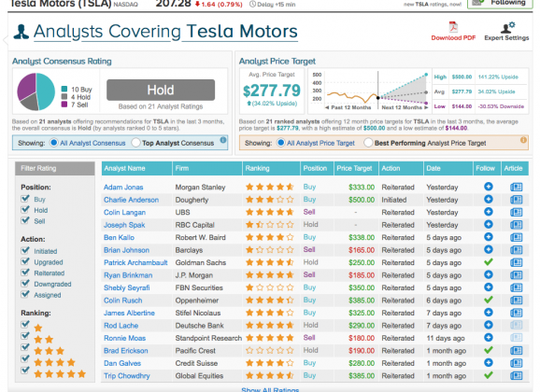Click the consensus pie chart

point(36,91)
